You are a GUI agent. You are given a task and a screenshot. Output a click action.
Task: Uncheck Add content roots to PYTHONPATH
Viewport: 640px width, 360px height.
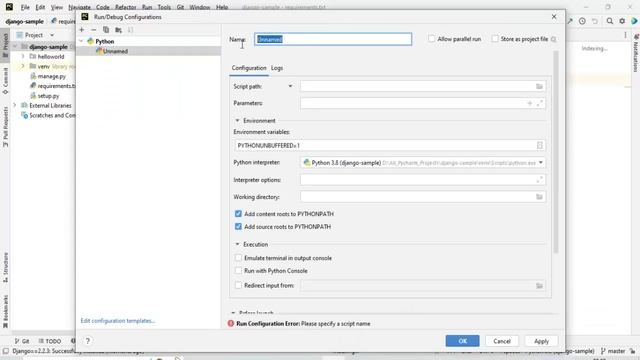(238, 214)
